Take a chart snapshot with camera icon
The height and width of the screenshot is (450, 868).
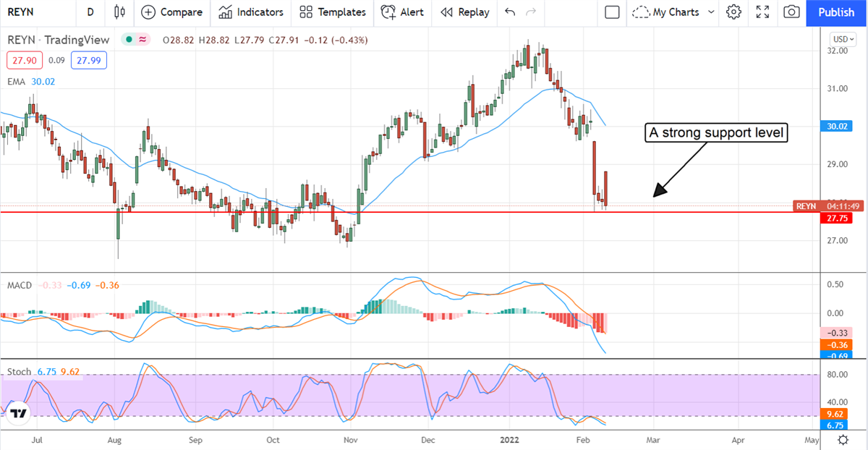click(x=792, y=12)
